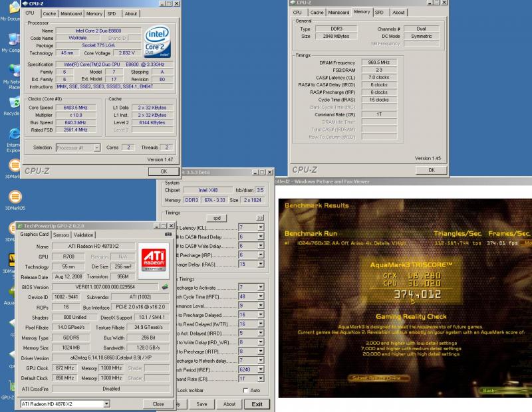Click the Bandwidth 128.0 GB/s field

[148, 348]
